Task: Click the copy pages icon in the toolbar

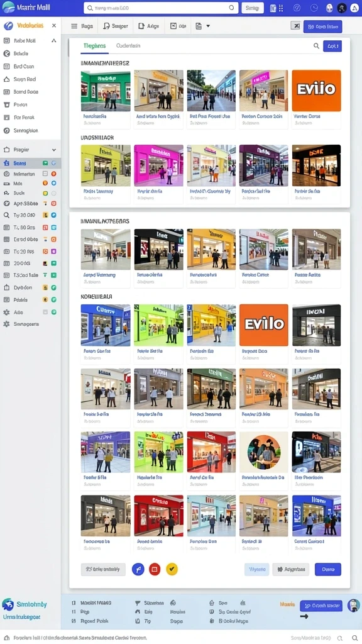Action: 199,26
